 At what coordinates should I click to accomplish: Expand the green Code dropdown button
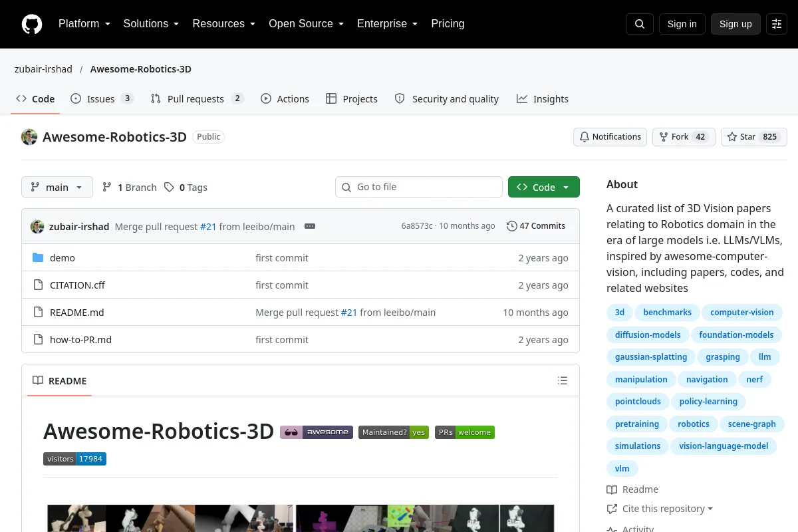(544, 188)
